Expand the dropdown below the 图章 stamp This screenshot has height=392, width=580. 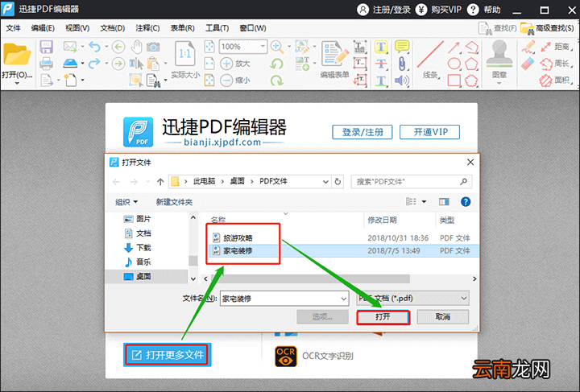[x=499, y=84]
